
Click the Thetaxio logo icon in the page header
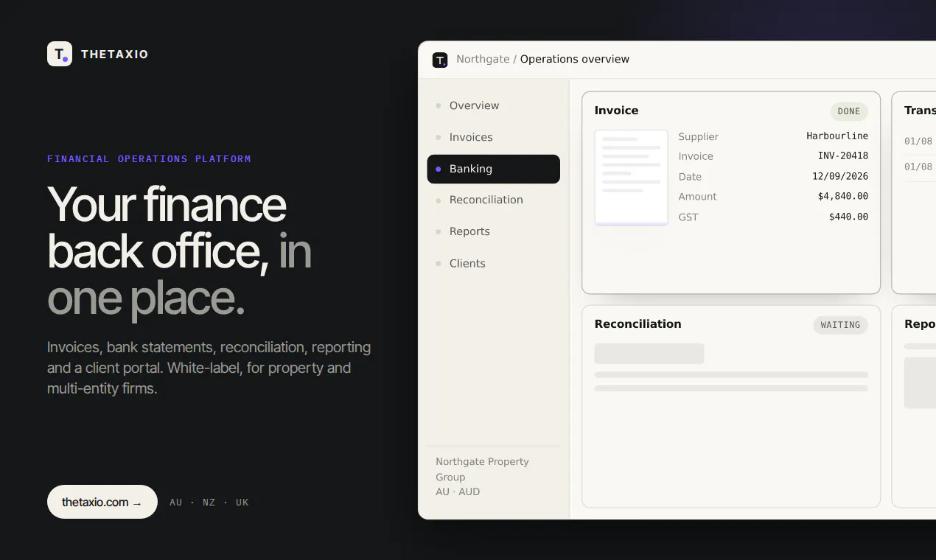(x=60, y=54)
